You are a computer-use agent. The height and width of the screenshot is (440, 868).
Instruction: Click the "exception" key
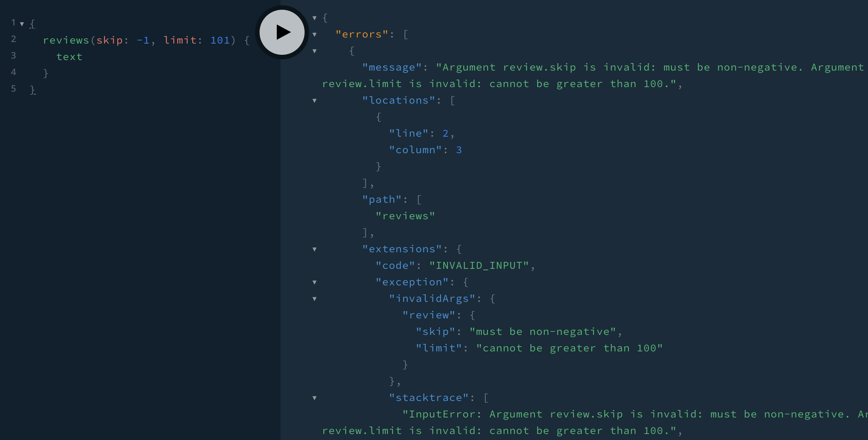tap(412, 282)
